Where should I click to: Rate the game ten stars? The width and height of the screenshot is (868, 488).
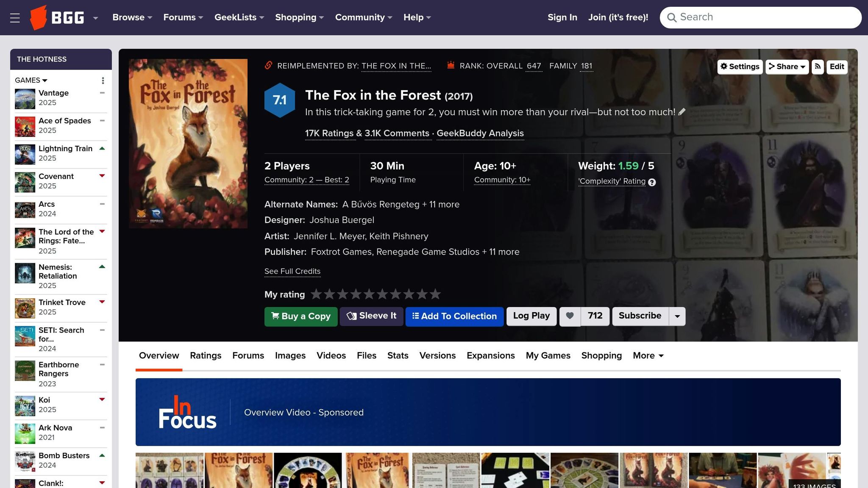[435, 294]
